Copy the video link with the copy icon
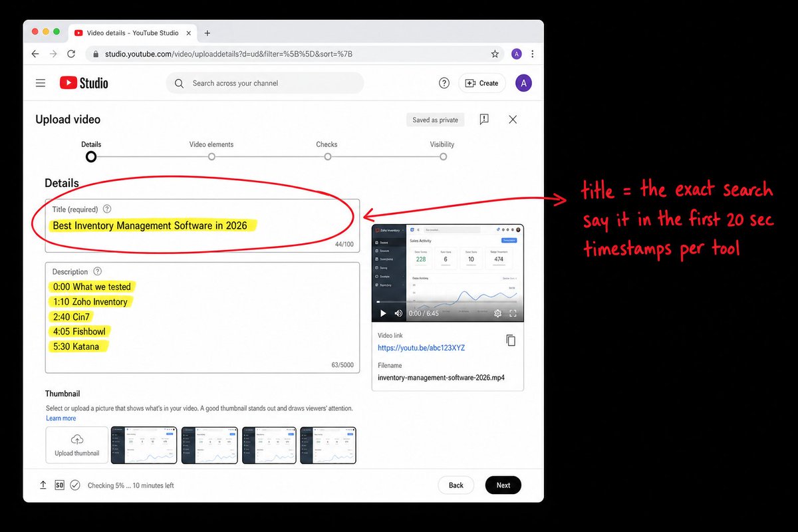The height and width of the screenshot is (532, 798). pyautogui.click(x=511, y=340)
